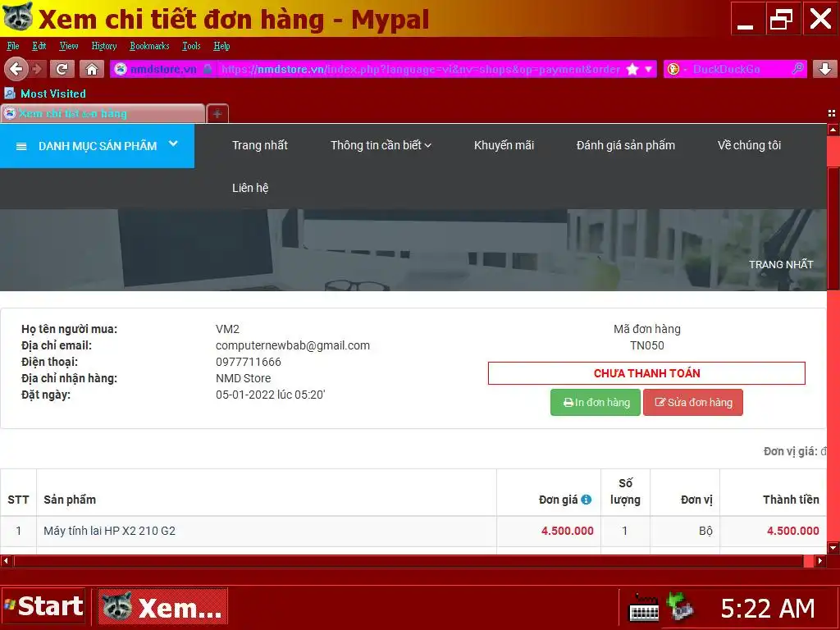Click TRANG NHẤT breadcrumb link

(x=781, y=265)
